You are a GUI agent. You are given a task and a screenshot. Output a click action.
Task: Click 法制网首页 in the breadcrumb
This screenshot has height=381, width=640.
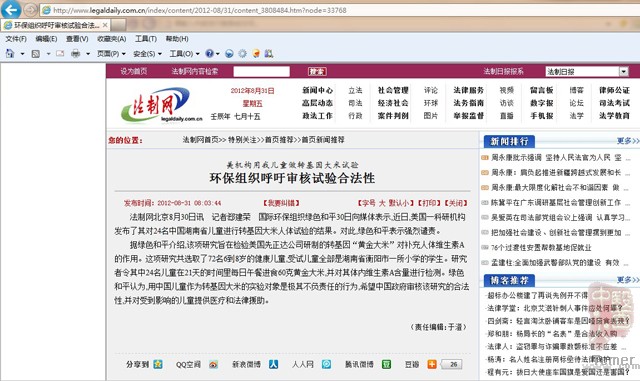tap(200, 140)
